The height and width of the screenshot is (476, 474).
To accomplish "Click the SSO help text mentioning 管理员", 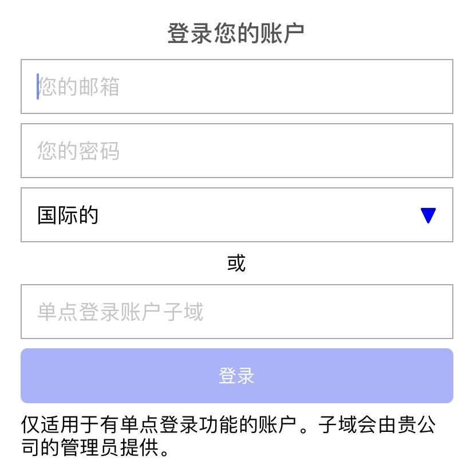I will pos(228,436).
